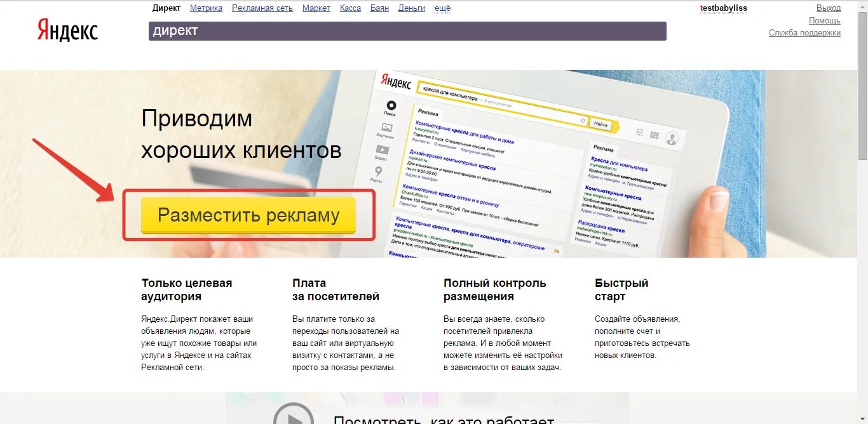Open the testbabyliss account name
This screenshot has width=868, height=424.
pyautogui.click(x=724, y=8)
